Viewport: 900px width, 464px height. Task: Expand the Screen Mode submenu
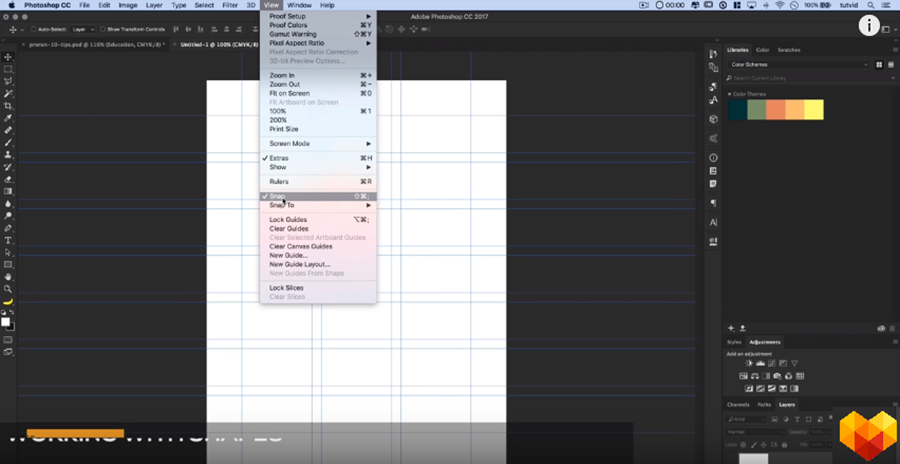click(289, 143)
